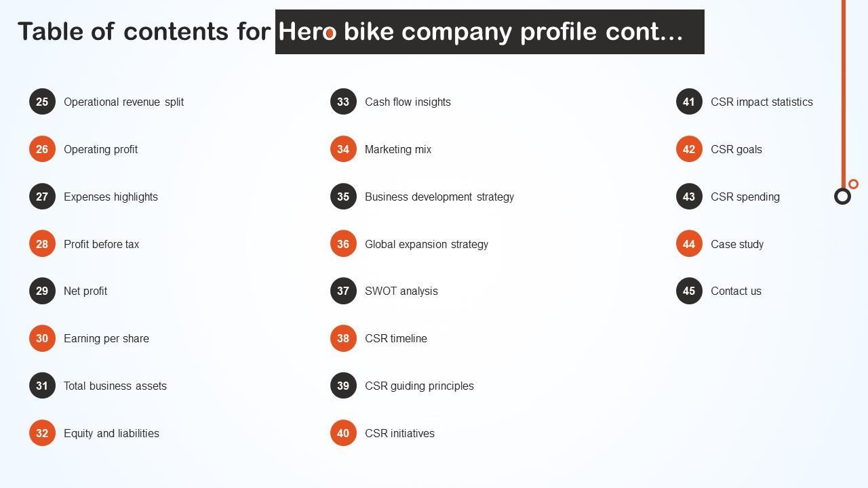The height and width of the screenshot is (488, 868).
Task: Click Equity and liabilities entry
Action: (x=111, y=433)
